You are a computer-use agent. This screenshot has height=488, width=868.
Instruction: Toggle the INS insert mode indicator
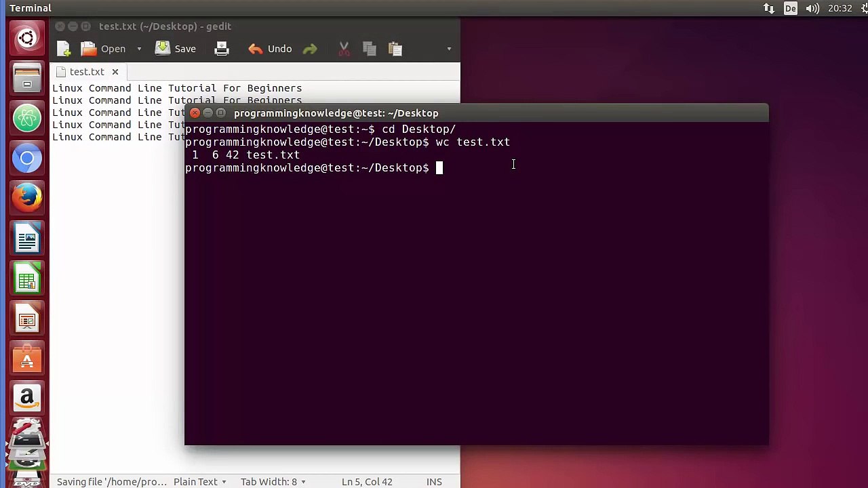(434, 482)
